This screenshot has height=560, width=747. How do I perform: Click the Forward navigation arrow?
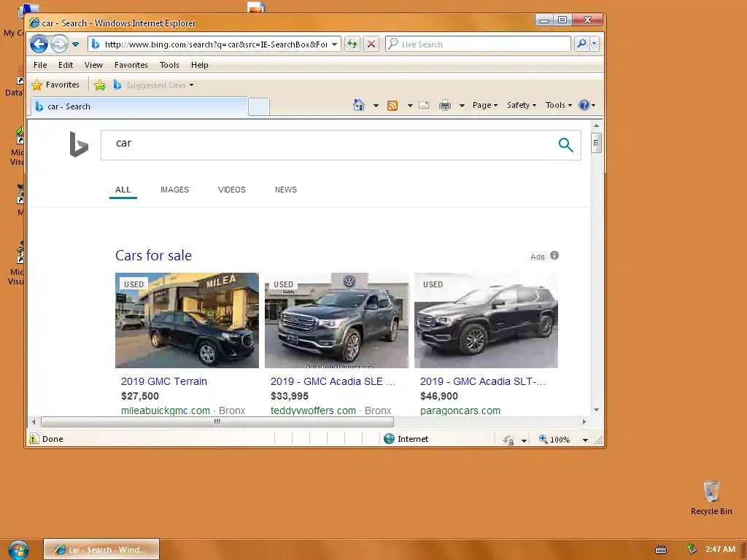click(x=59, y=44)
